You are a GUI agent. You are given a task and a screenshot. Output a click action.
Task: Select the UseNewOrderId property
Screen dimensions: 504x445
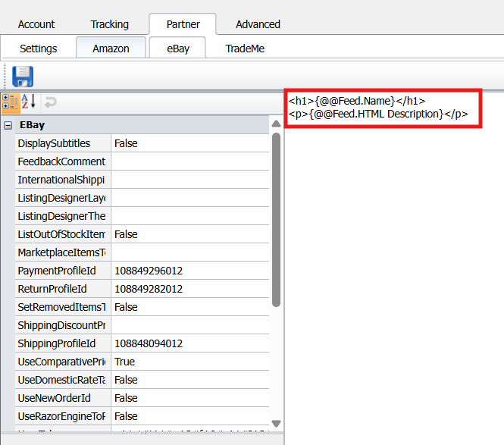pyautogui.click(x=63, y=398)
